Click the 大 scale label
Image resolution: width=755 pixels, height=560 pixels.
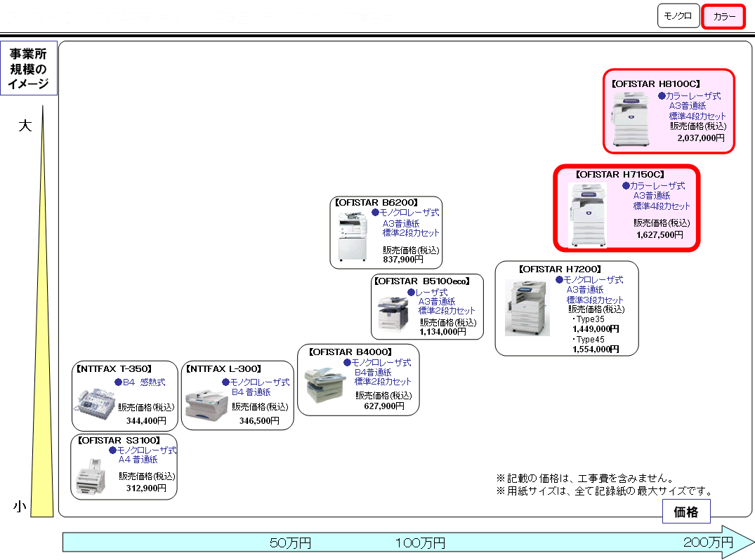point(25,126)
